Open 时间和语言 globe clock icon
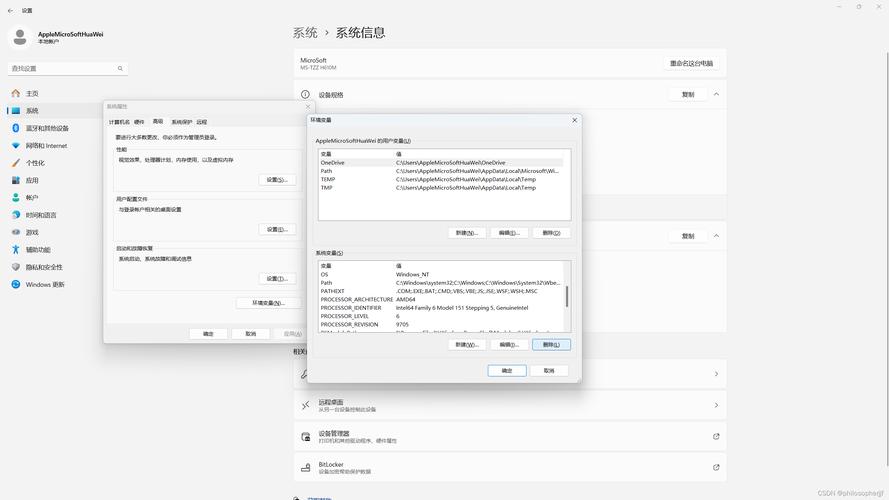889x500 pixels. (16, 215)
